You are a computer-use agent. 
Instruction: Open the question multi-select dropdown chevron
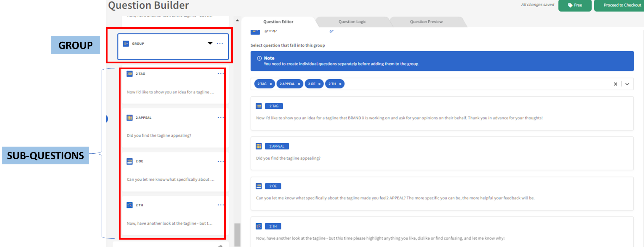pos(627,84)
